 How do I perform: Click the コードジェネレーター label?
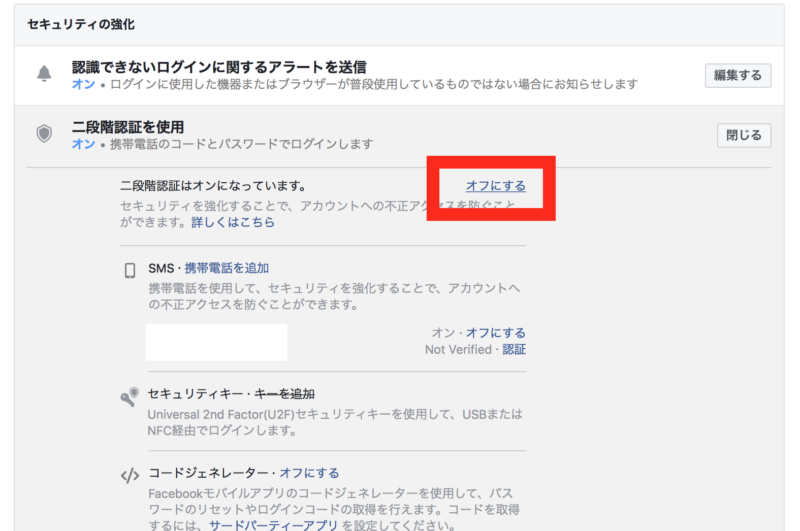point(209,473)
